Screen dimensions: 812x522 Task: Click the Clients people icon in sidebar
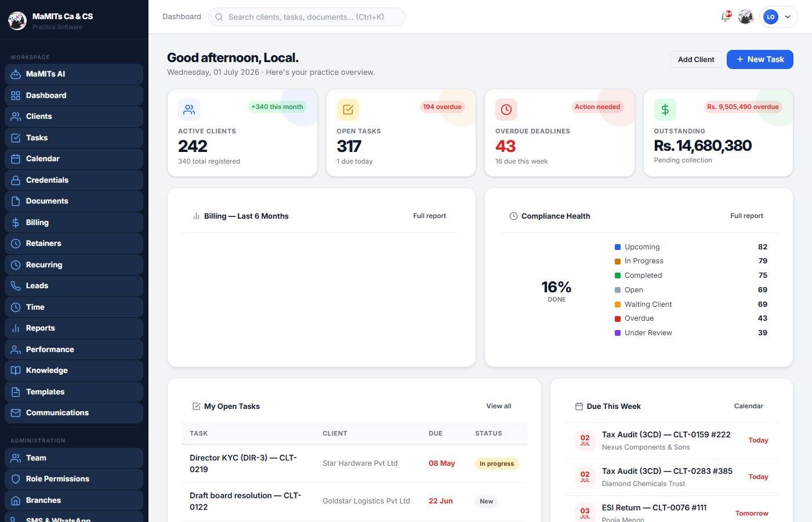click(16, 117)
